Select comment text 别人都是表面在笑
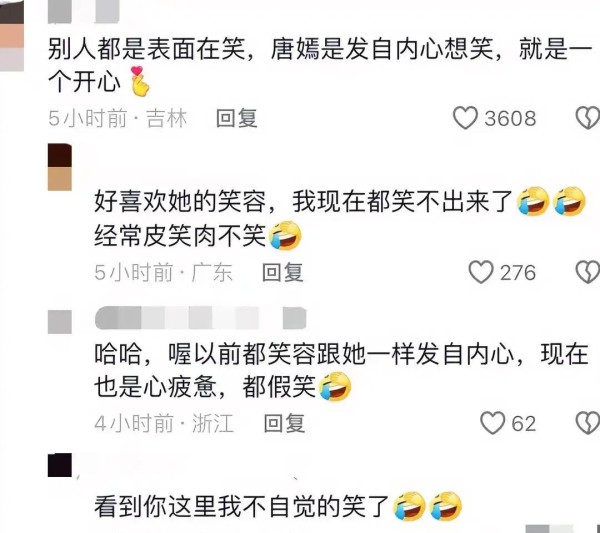600x533 pixels. [147, 49]
